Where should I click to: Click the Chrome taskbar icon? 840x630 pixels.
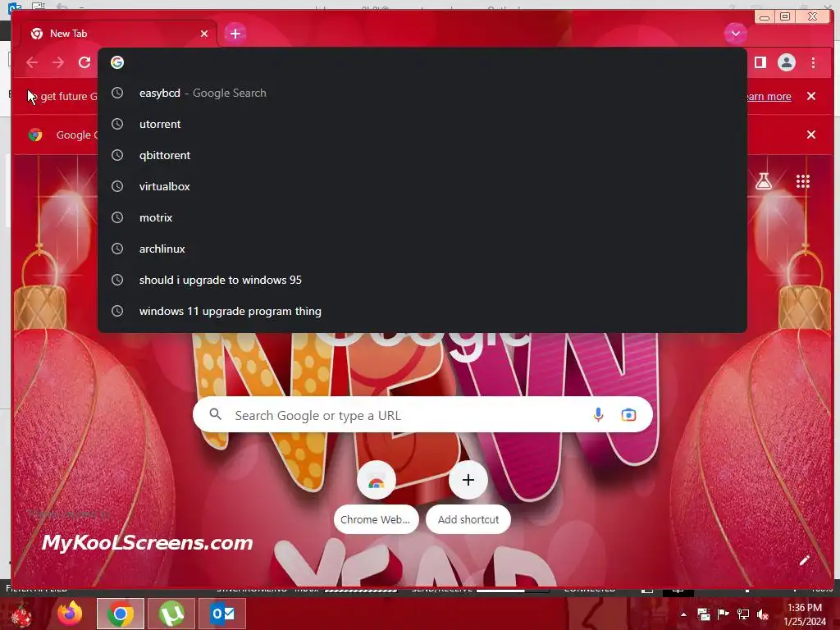click(121, 614)
